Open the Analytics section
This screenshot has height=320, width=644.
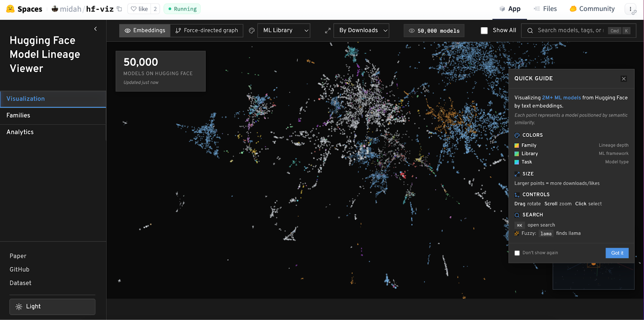click(x=53, y=132)
